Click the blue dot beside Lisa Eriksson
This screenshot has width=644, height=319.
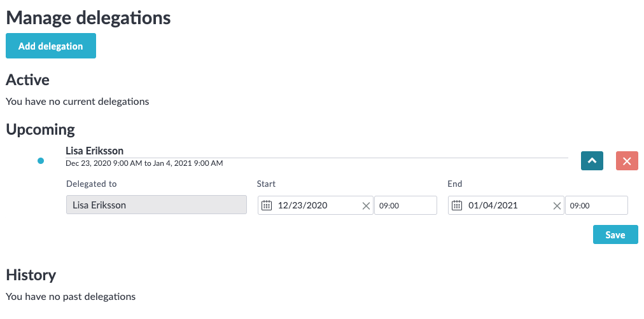(x=41, y=161)
